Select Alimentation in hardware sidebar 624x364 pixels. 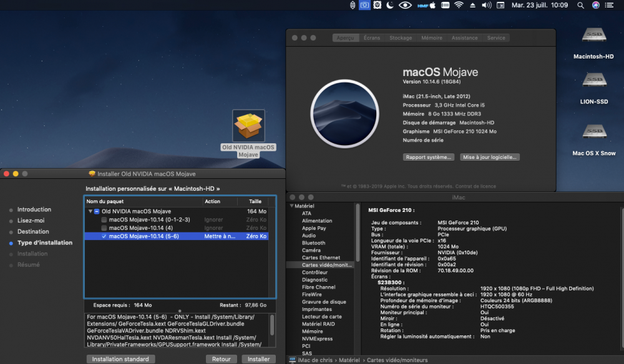[x=317, y=221]
